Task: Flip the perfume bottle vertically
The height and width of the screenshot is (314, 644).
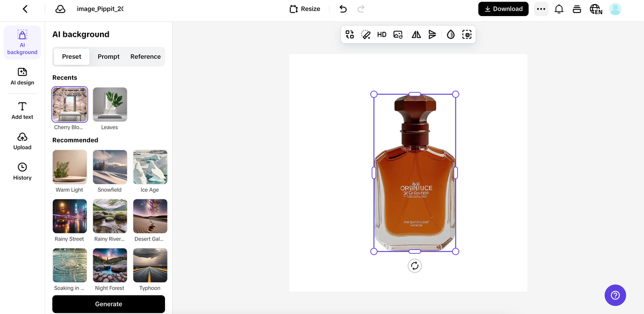Action: [432, 34]
